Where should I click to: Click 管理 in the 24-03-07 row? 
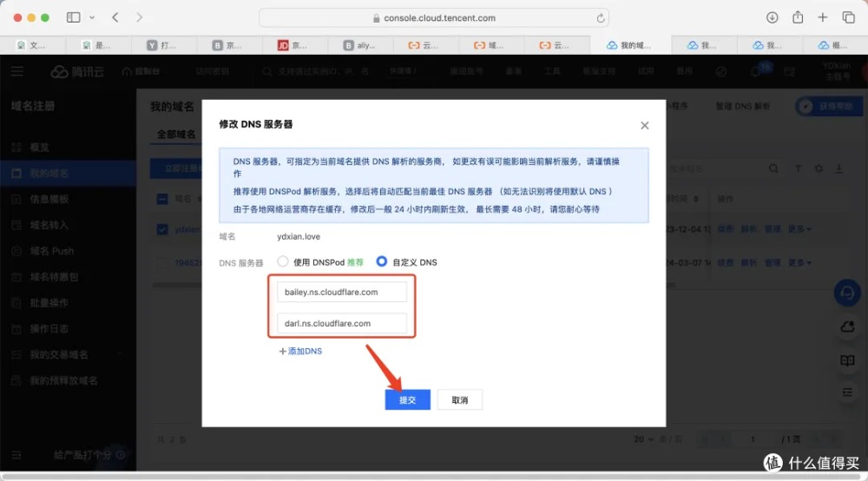[773, 262]
